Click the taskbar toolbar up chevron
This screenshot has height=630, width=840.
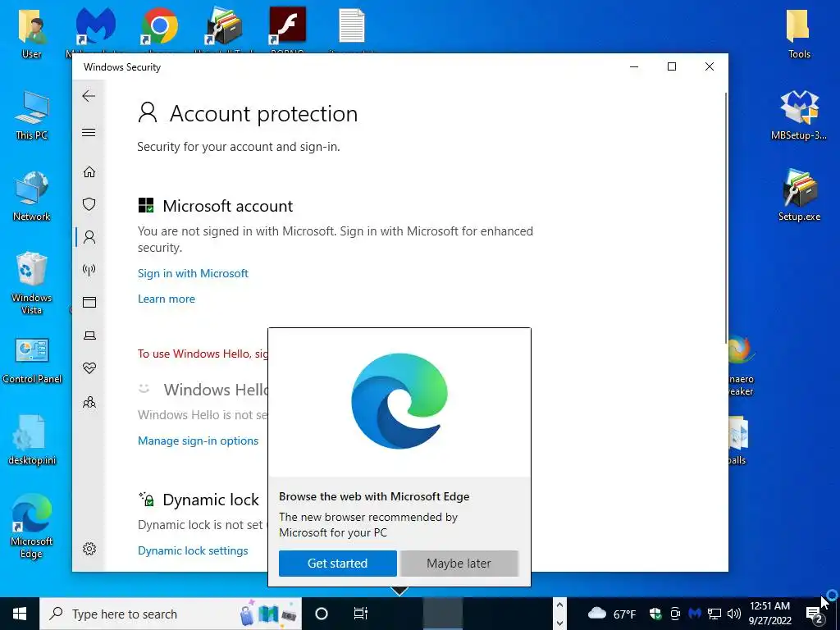coord(559,605)
